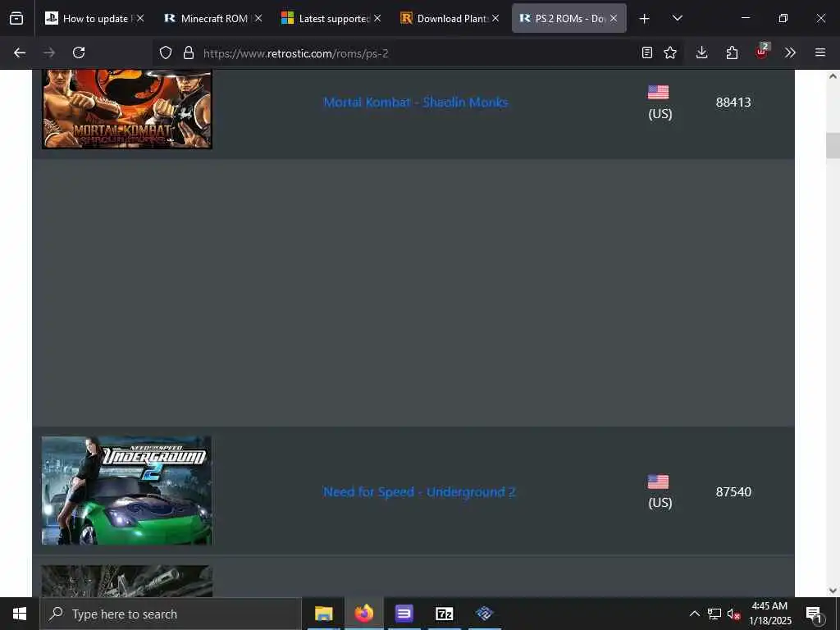Open the Firefox View icon in the tab strip
Screen dimensions: 840x630
tap(16, 18)
